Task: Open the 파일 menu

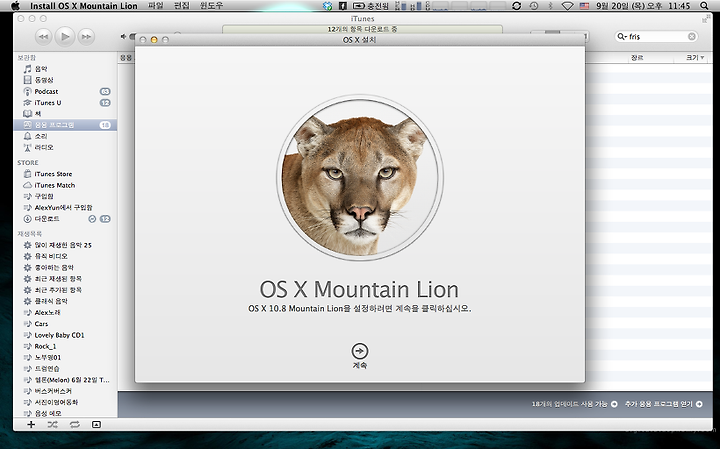Action: click(x=156, y=6)
